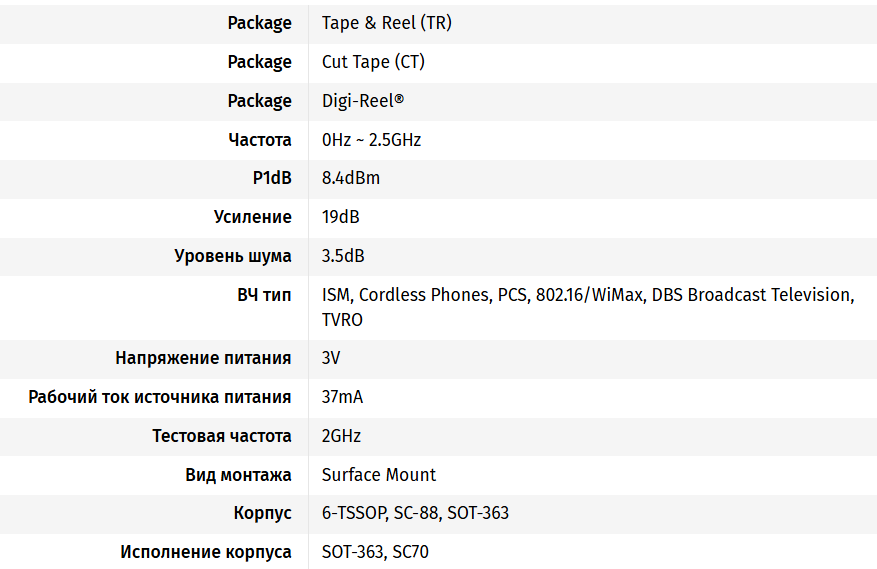Viewport: 877px width, 569px height.
Task: Select the Напряжение питания label
Action: pos(203,358)
